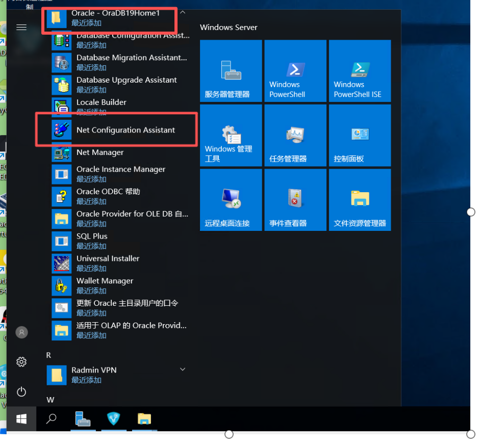Open the Windows 管理工具 tile
479x448 pixels.
click(x=231, y=136)
